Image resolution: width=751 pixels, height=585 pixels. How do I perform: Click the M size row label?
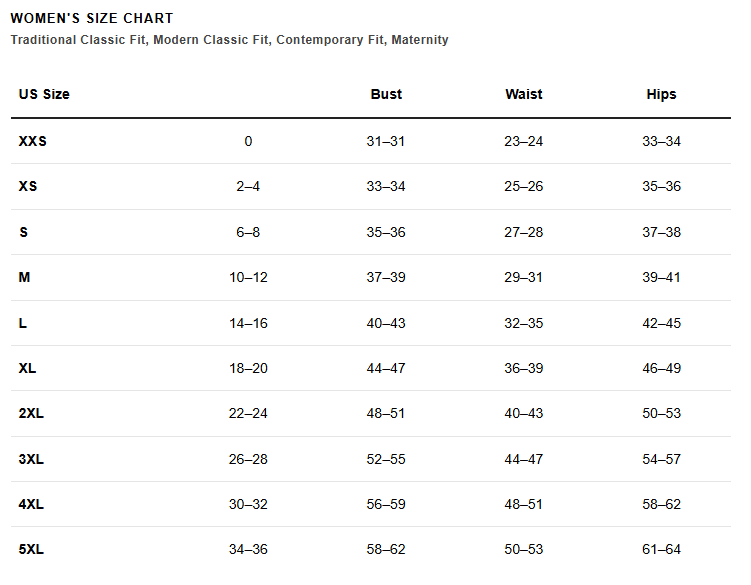pos(24,277)
